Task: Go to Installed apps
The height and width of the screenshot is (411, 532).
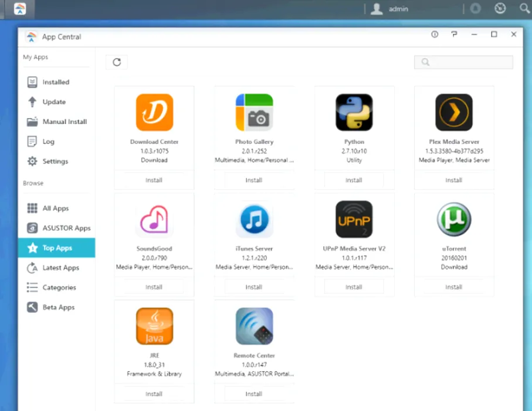Action: [x=56, y=82]
